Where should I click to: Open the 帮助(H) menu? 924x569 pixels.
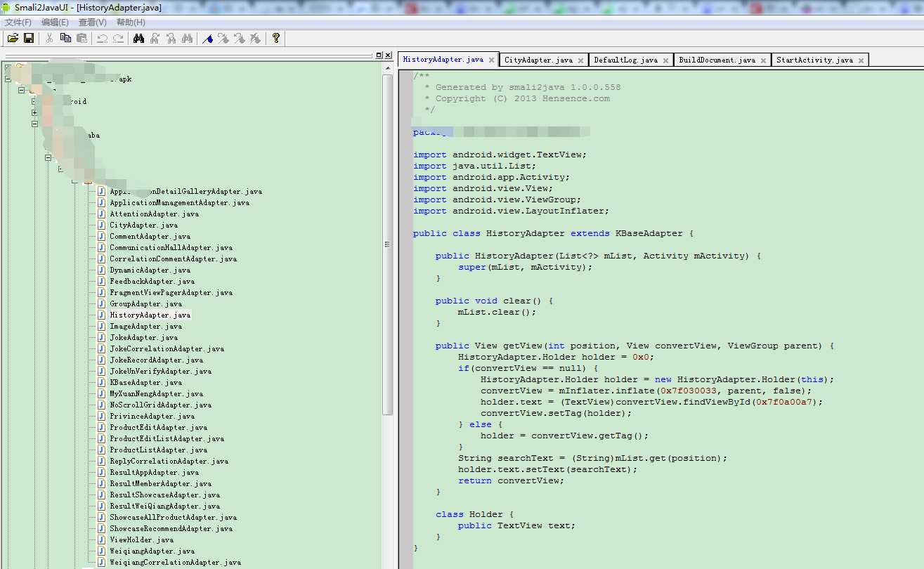click(131, 22)
